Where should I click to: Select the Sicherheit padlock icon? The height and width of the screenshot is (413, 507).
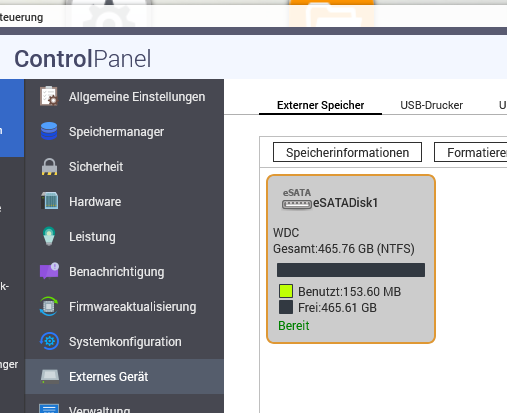(x=49, y=166)
